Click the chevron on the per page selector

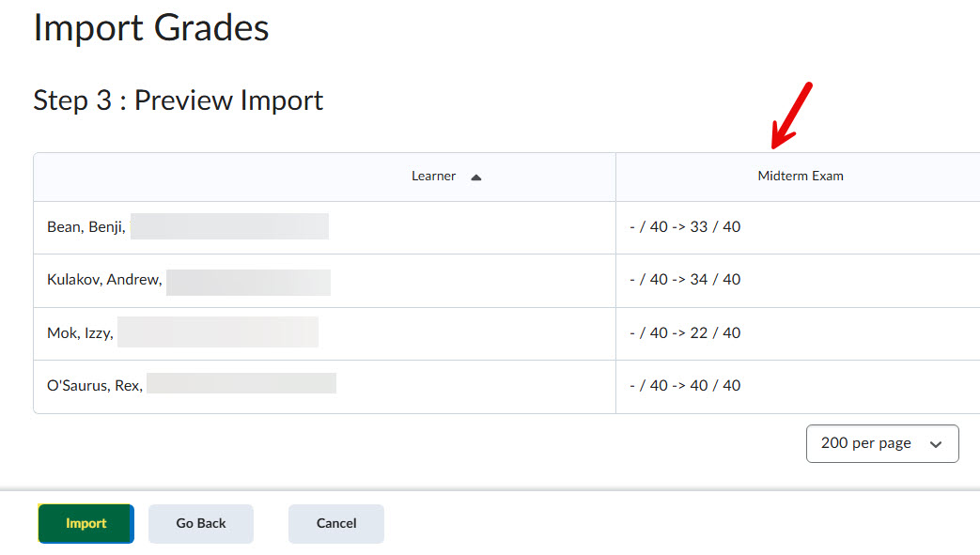pyautogui.click(x=935, y=445)
